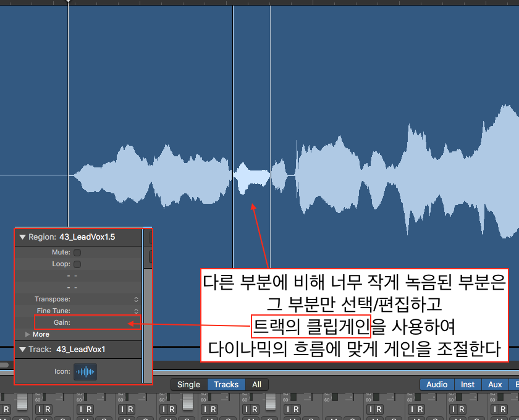The image size is (519, 420).
Task: Switch to the All view in the mixer
Action: click(x=256, y=384)
